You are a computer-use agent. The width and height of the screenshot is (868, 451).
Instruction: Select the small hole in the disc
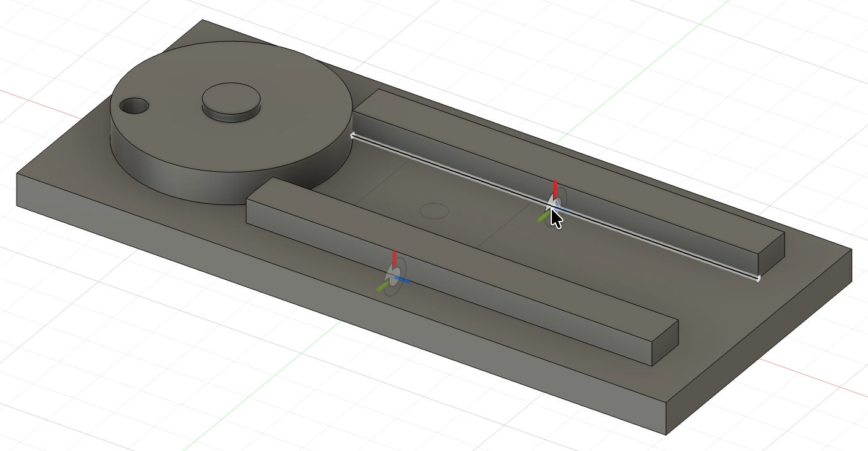[134, 106]
